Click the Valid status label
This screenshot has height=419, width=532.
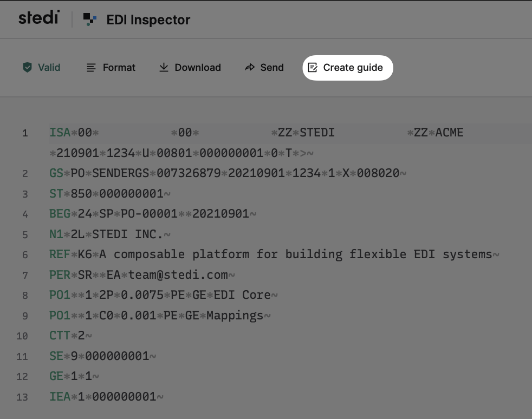[x=49, y=68]
